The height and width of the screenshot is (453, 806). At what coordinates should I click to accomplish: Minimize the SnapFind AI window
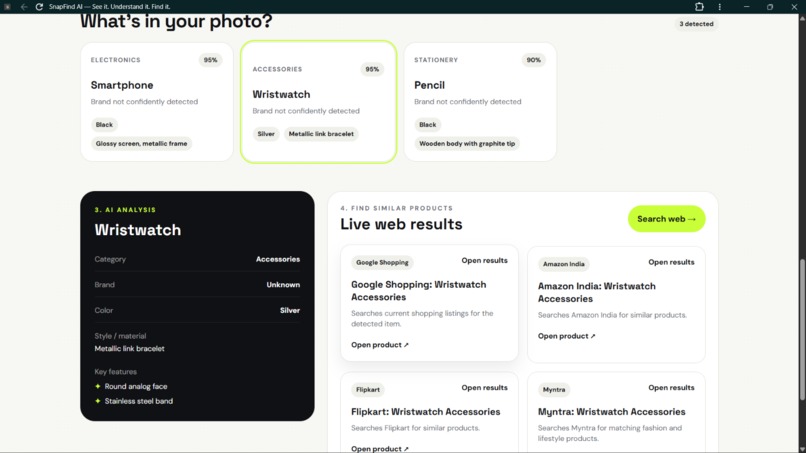[x=746, y=7]
